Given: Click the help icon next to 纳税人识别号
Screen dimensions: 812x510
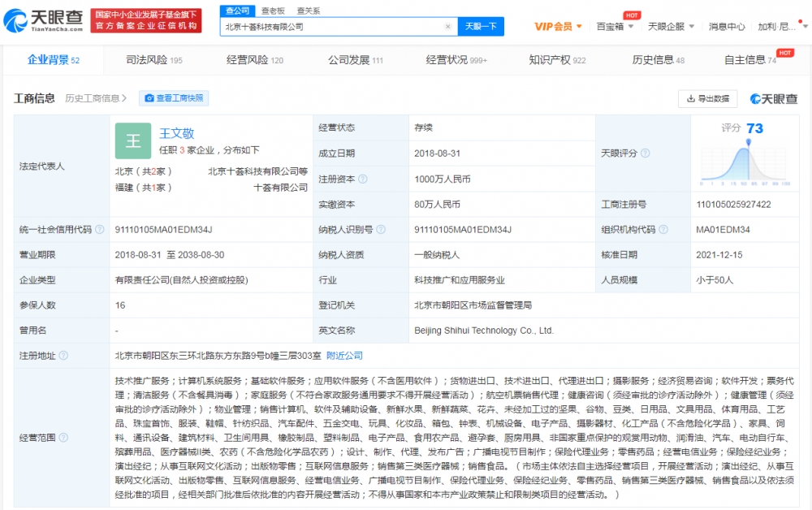Looking at the screenshot, I should [x=382, y=230].
